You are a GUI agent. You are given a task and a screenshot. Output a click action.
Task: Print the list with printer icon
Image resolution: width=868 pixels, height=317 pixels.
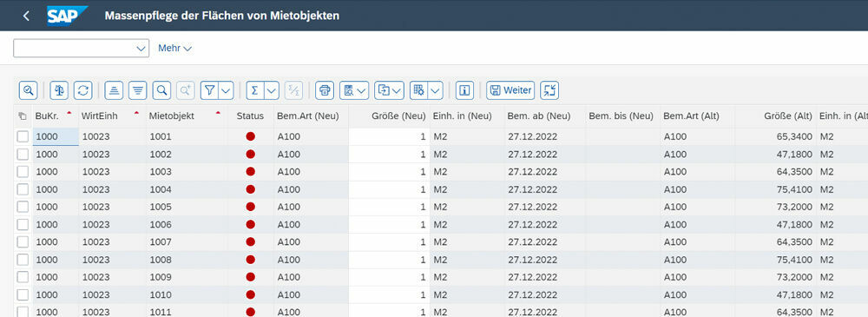pyautogui.click(x=325, y=90)
